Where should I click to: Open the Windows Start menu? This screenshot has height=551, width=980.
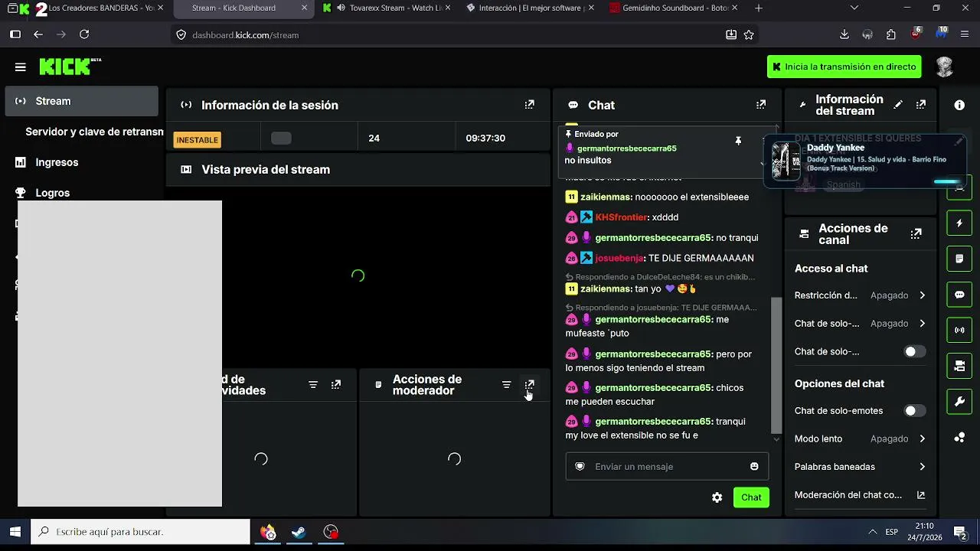point(15,532)
